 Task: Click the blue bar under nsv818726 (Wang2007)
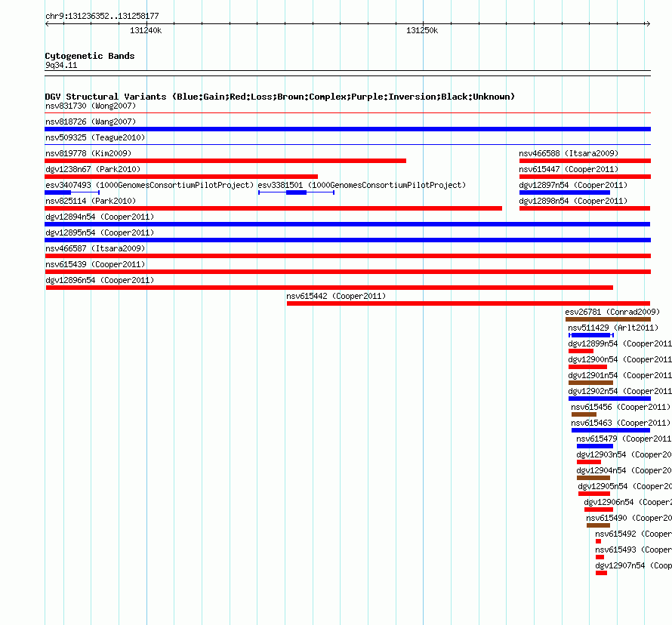coord(347,129)
